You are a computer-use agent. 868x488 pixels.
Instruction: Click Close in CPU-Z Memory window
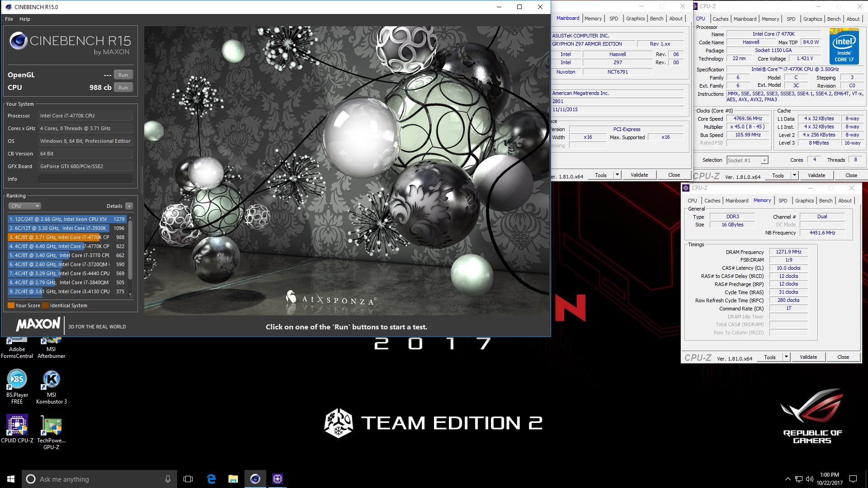pos(843,357)
